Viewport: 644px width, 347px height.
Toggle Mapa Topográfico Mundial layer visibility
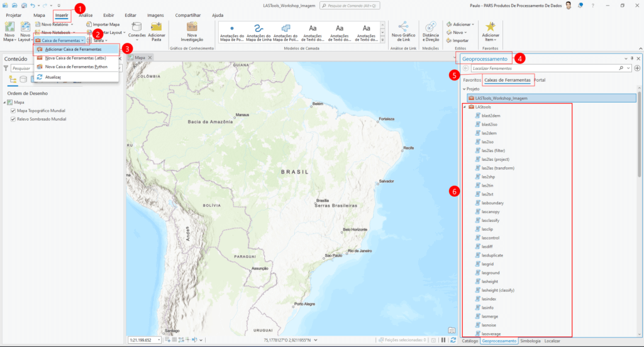click(x=13, y=111)
